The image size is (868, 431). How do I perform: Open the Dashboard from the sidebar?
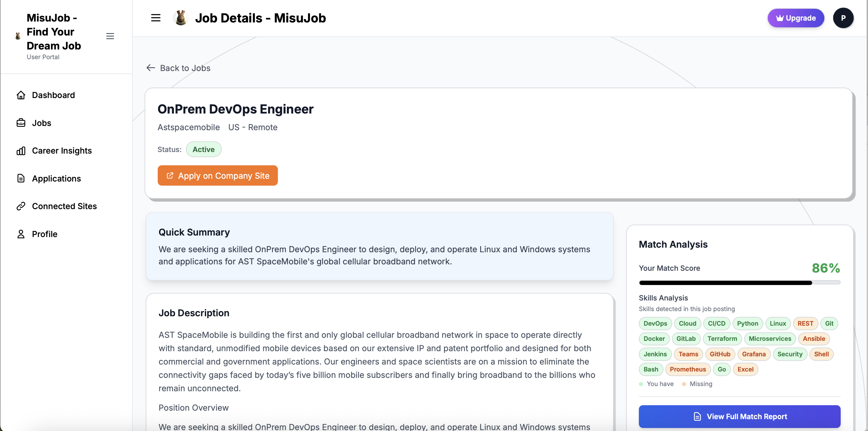[53, 95]
